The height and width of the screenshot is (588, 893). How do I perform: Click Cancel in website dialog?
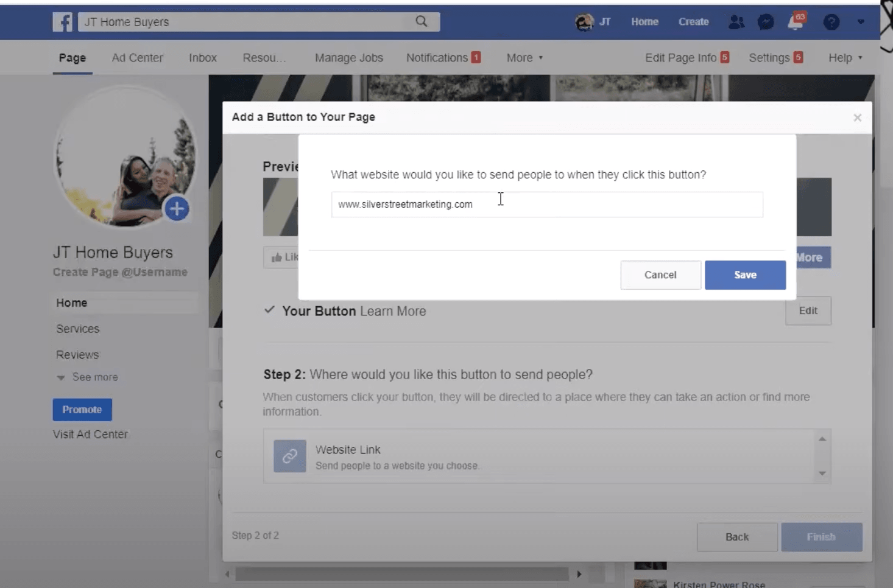pyautogui.click(x=660, y=275)
